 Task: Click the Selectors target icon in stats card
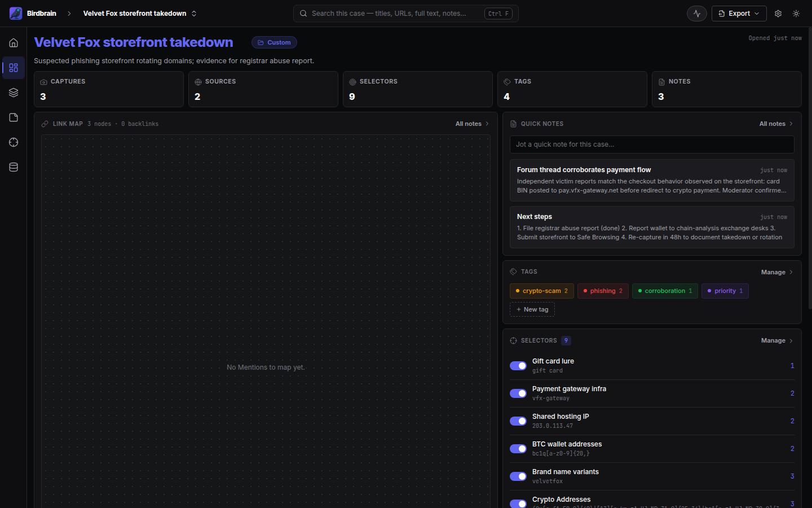tap(352, 82)
